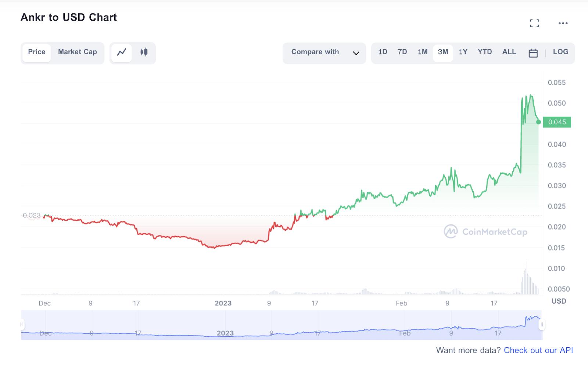588x372 pixels.
Task: Grab the left range slider handle
Action: [22, 324]
